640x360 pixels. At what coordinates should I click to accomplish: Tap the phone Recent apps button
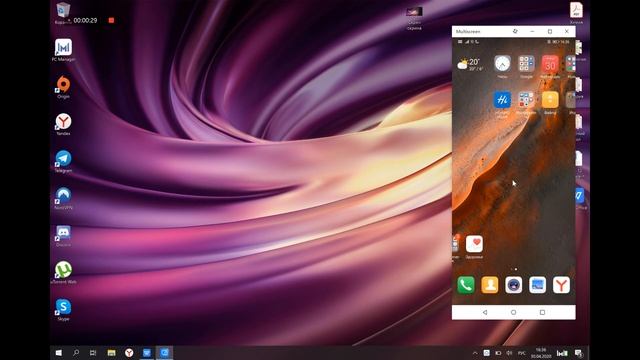click(x=542, y=312)
